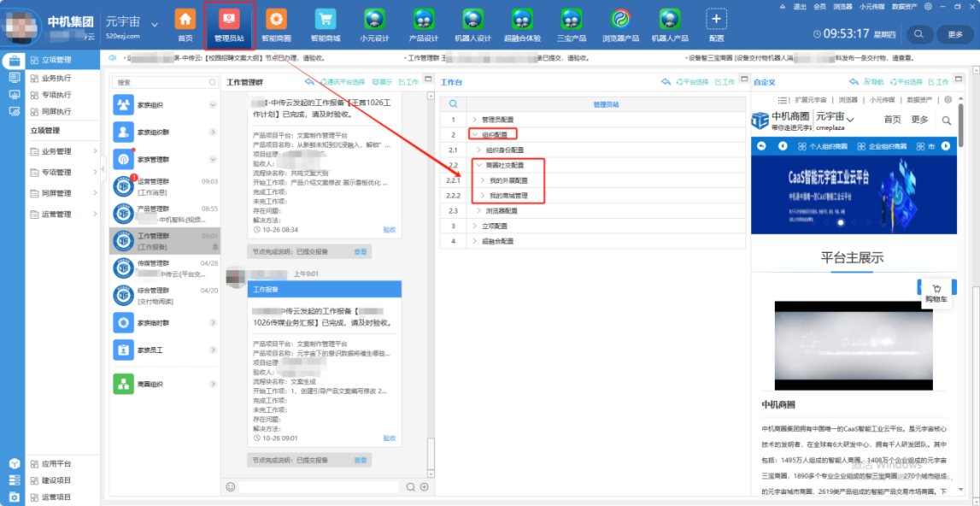Click the search icon in 工作台 table header
The width and height of the screenshot is (980, 506).
tap(454, 104)
